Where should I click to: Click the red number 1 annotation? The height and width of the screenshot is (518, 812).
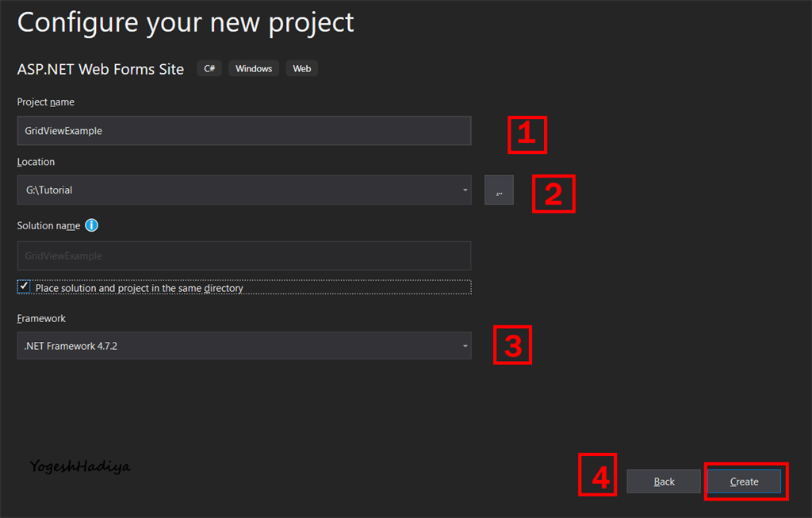click(527, 135)
